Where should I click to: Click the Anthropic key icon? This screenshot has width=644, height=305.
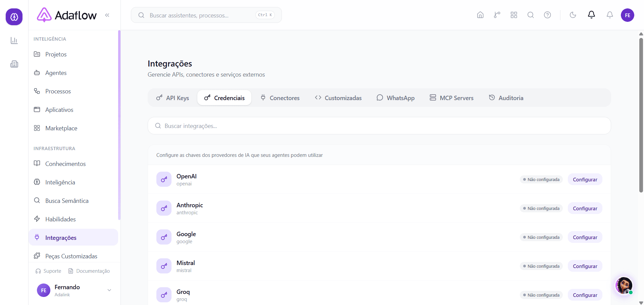(x=164, y=208)
